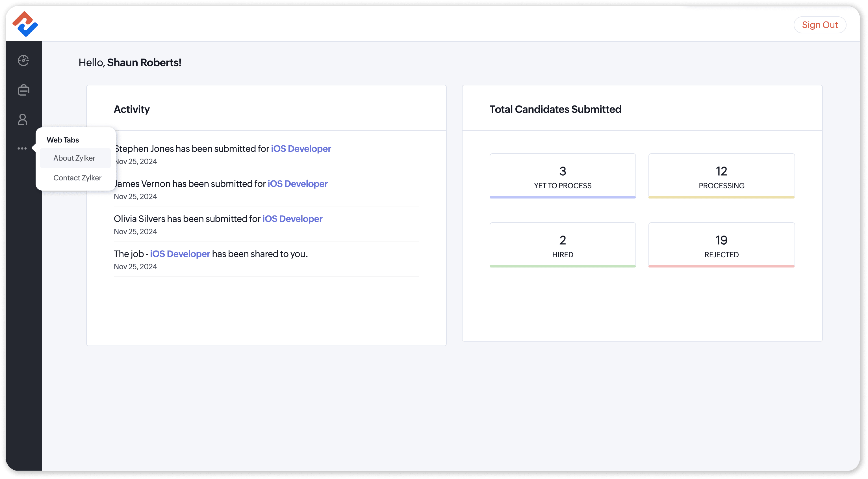Click the Activity panel heading
The height and width of the screenshot is (479, 868).
[132, 109]
